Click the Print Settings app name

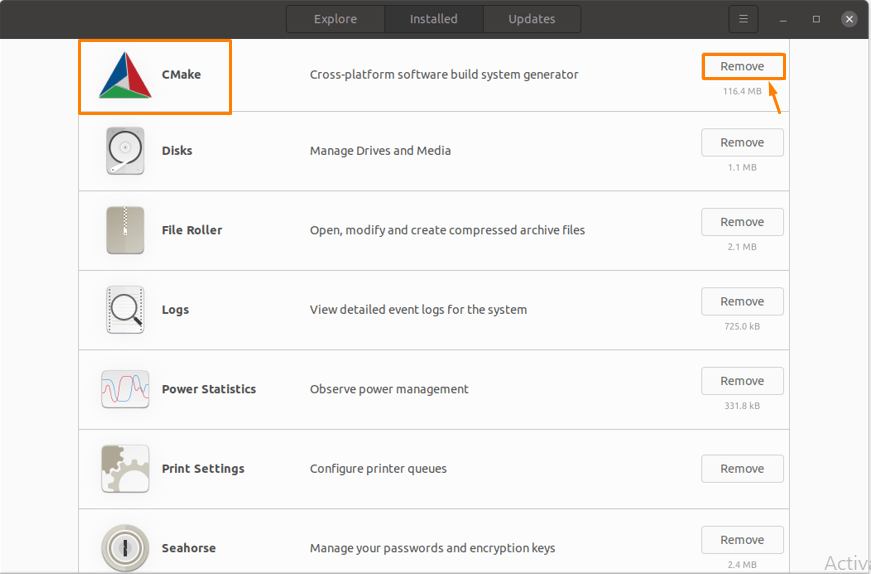203,469
